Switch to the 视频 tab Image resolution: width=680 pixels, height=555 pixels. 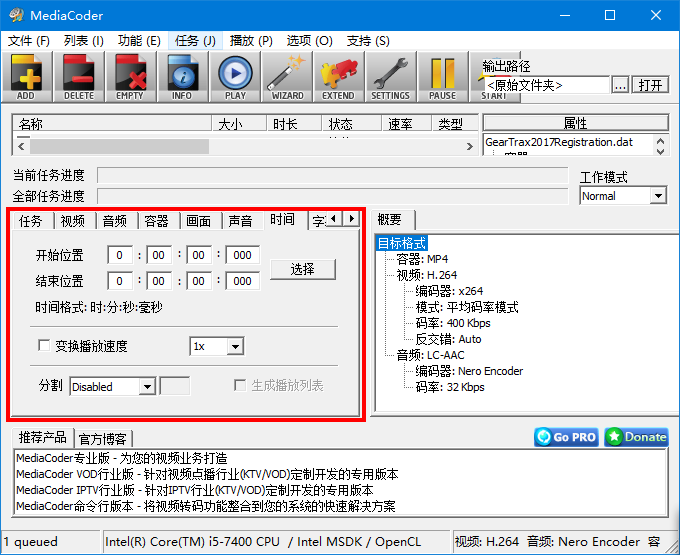[73, 221]
